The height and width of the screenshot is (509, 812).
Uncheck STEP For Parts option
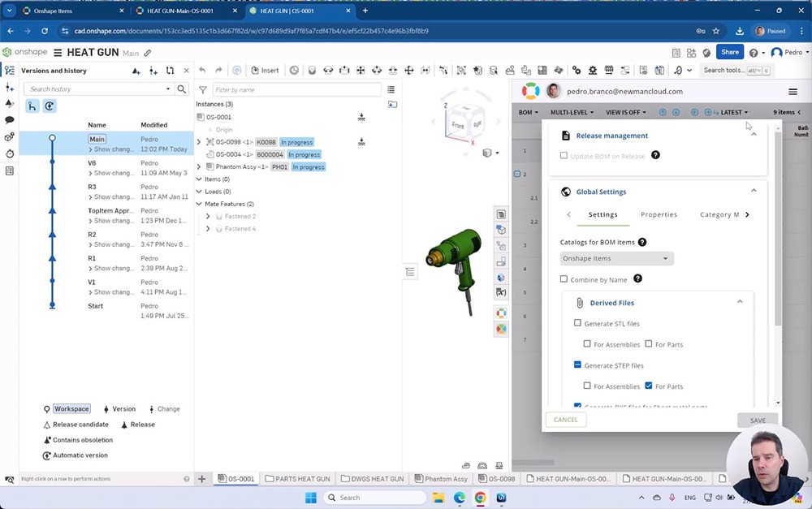(x=648, y=386)
